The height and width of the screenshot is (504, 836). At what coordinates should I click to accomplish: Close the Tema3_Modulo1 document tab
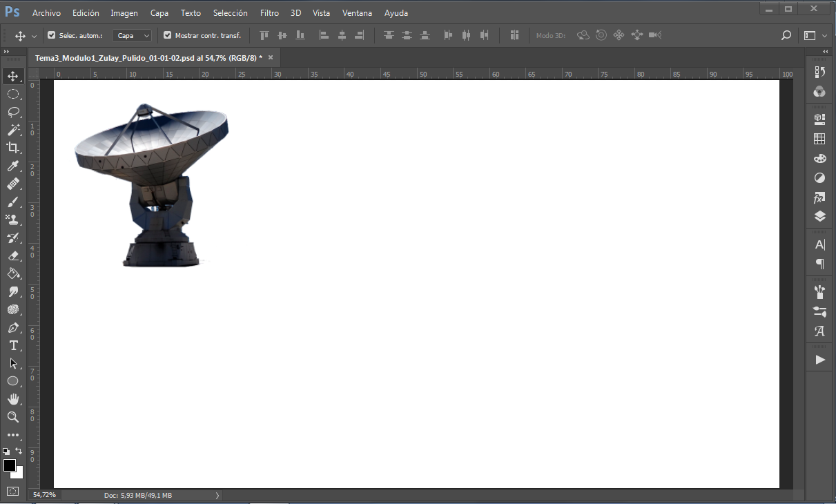pyautogui.click(x=271, y=58)
